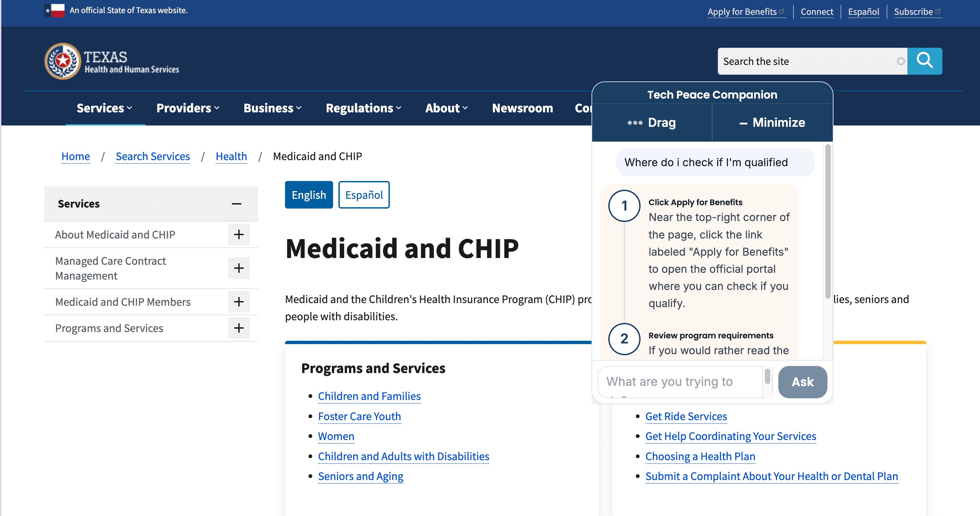Open the Regulations navigation dropdown
Screen dimensions: 980x516
tap(364, 108)
